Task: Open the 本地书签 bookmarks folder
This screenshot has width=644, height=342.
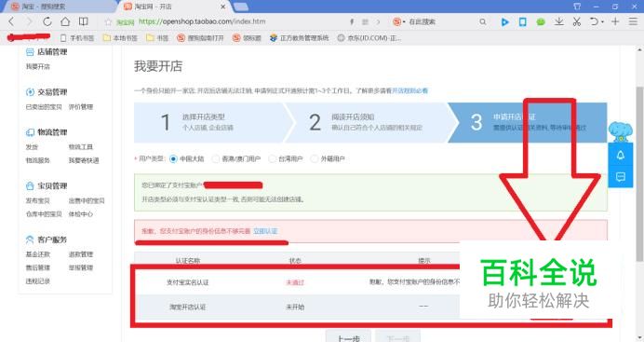Action: [120, 38]
